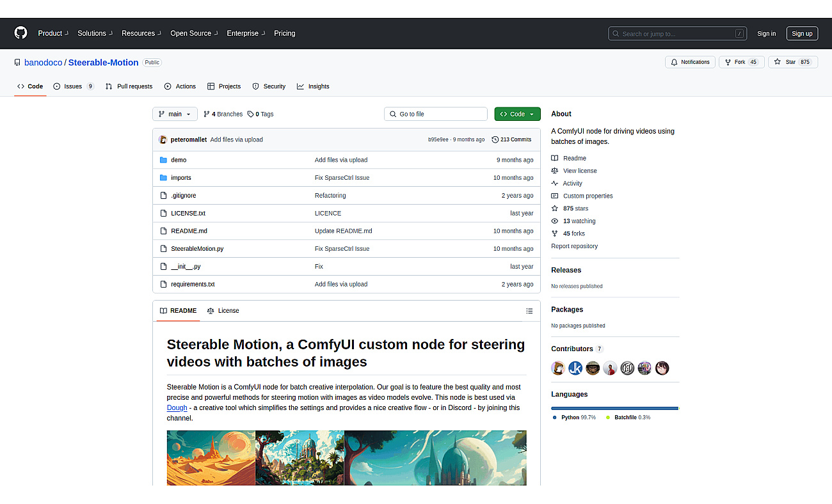Click Report repository link

click(x=574, y=246)
